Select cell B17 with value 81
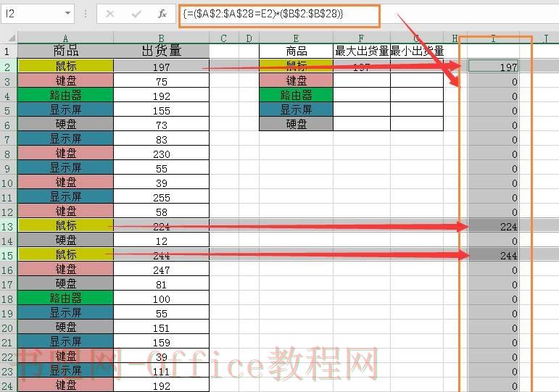Image resolution: width=559 pixels, height=392 pixels. pos(161,284)
